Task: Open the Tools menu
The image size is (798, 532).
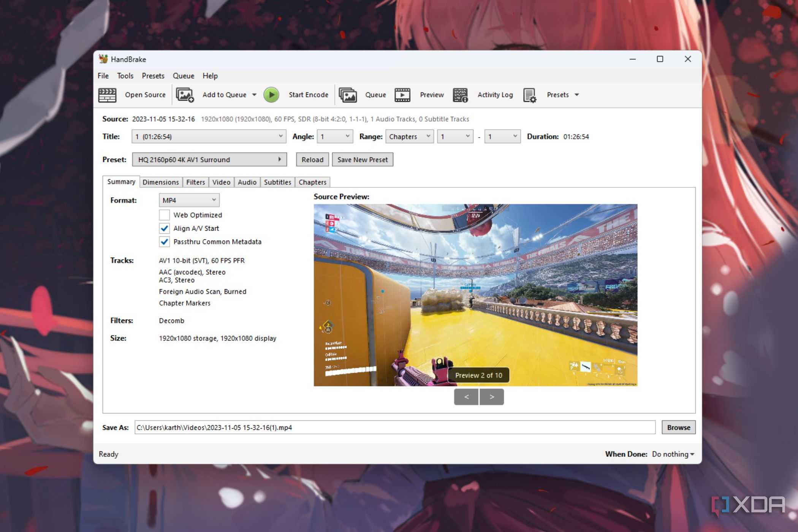Action: [x=125, y=76]
